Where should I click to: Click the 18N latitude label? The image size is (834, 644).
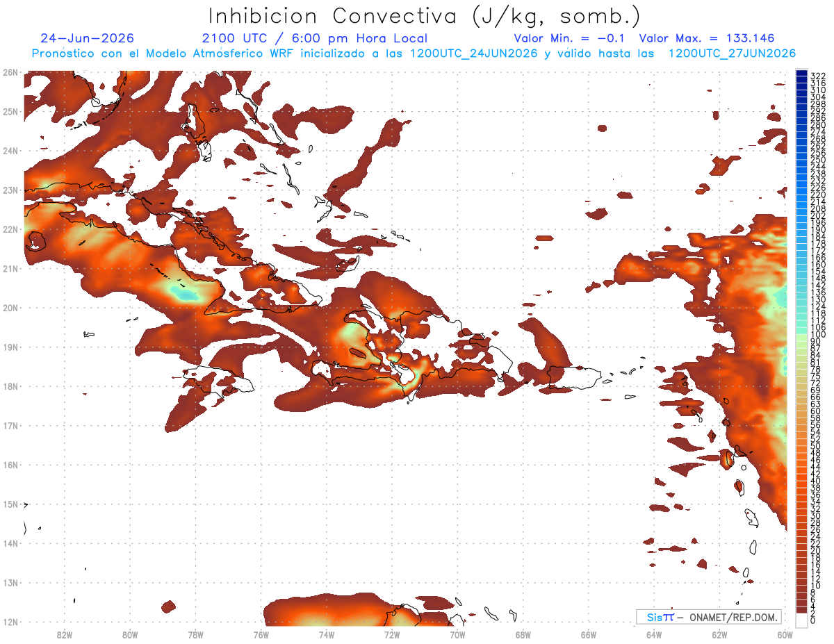pyautogui.click(x=10, y=386)
